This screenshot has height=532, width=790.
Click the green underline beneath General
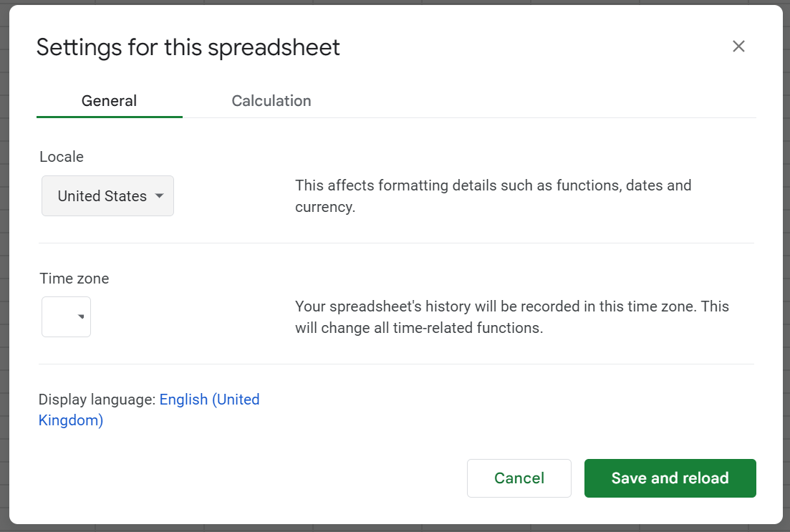pos(109,117)
